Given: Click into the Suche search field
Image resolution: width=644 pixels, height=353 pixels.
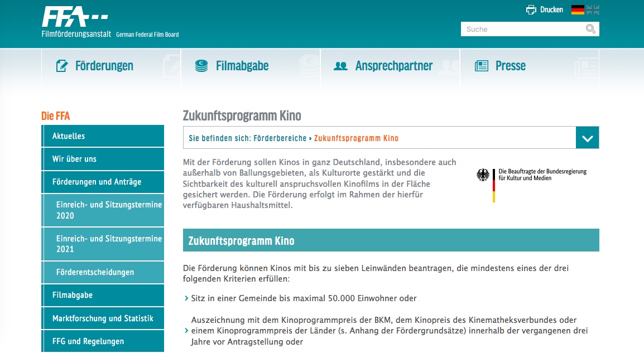Looking at the screenshot, I should pos(522,29).
